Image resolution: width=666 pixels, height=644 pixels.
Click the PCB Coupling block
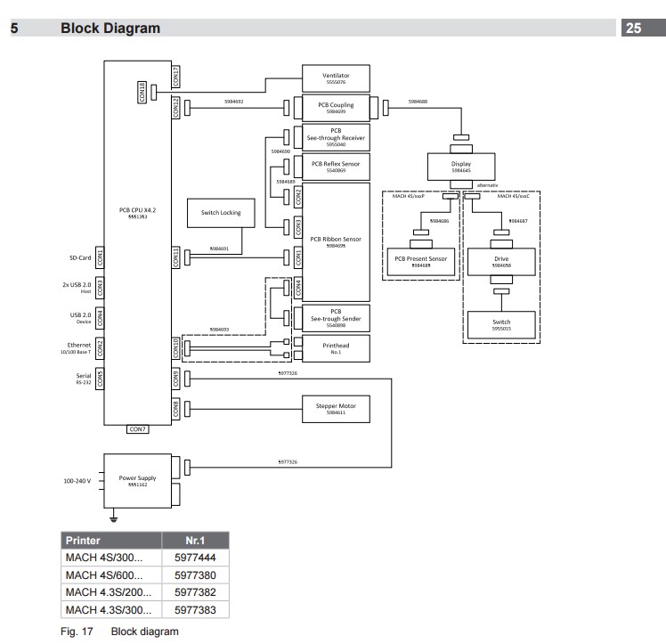[336, 108]
